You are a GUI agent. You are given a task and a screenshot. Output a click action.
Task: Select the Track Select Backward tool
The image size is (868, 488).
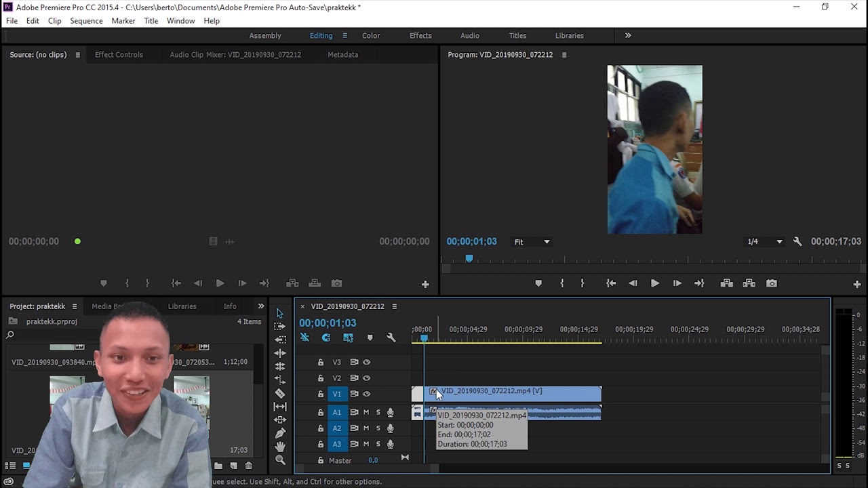[x=279, y=340]
